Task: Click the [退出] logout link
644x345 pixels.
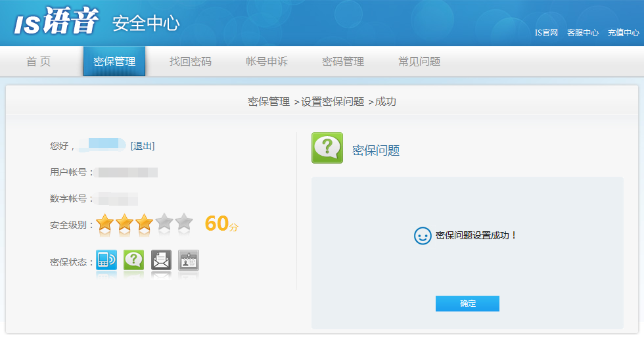Action: [x=143, y=146]
